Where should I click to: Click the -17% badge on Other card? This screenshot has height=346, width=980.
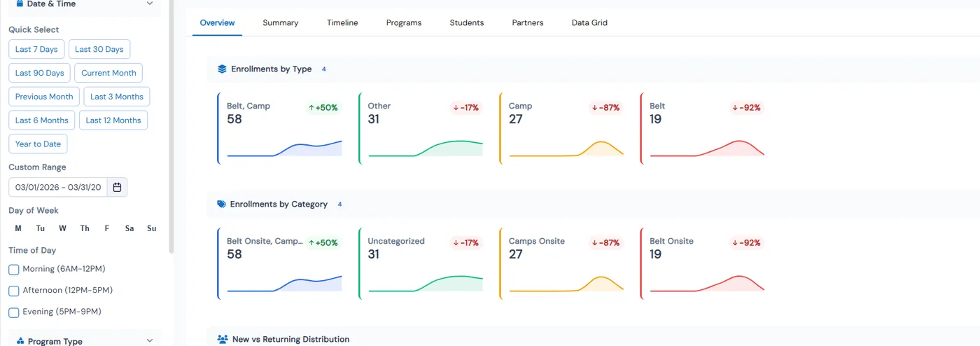tap(465, 108)
